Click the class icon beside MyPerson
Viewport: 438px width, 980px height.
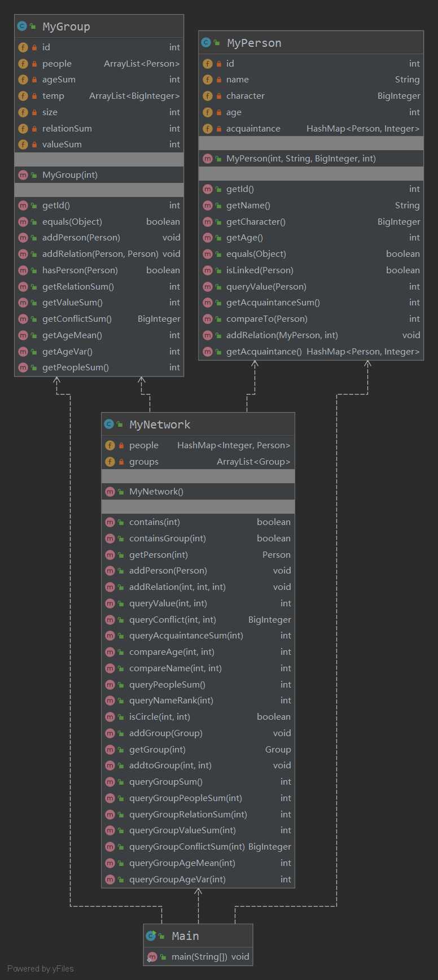tap(206, 42)
